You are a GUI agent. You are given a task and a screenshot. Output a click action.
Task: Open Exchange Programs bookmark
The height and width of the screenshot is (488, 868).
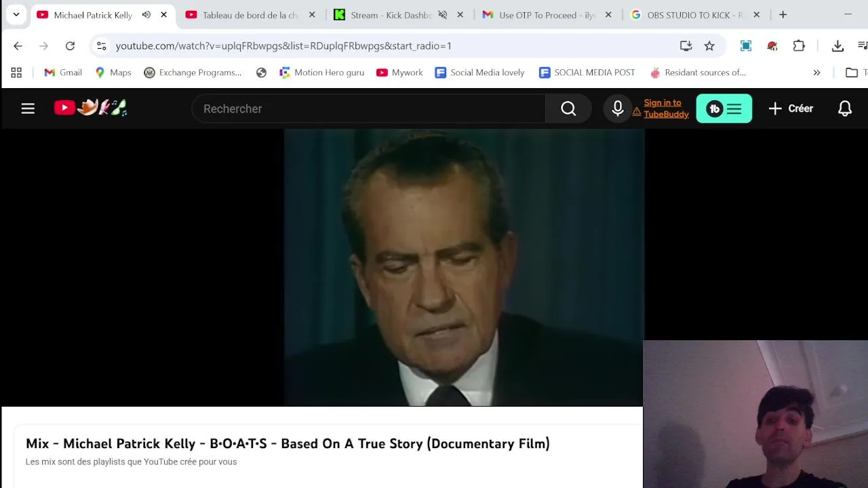(x=193, y=73)
